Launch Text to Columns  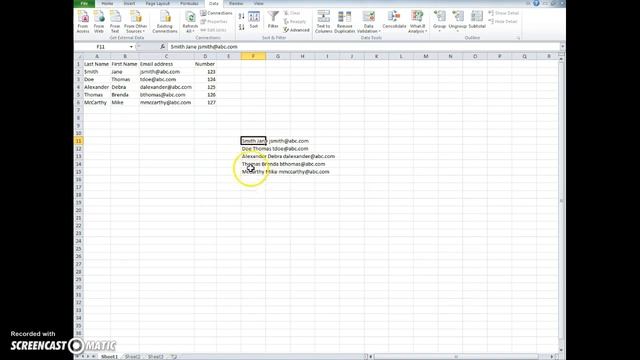pos(324,22)
